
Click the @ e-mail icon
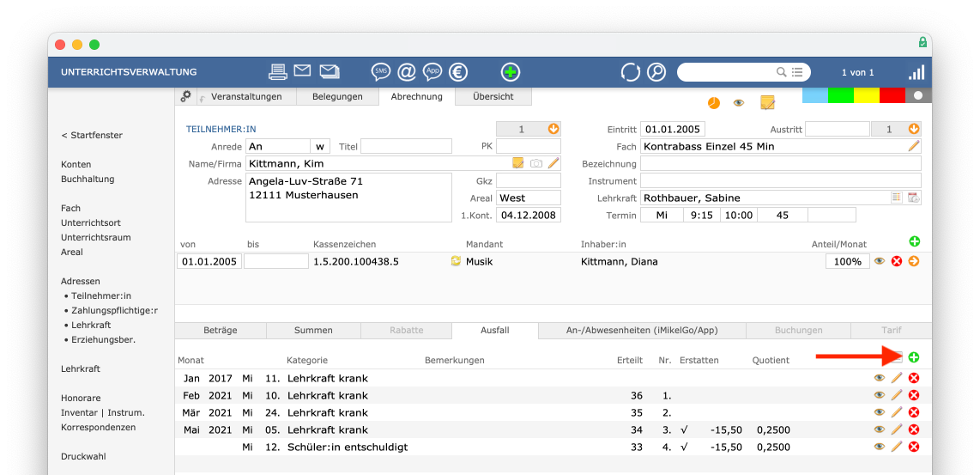tap(406, 72)
